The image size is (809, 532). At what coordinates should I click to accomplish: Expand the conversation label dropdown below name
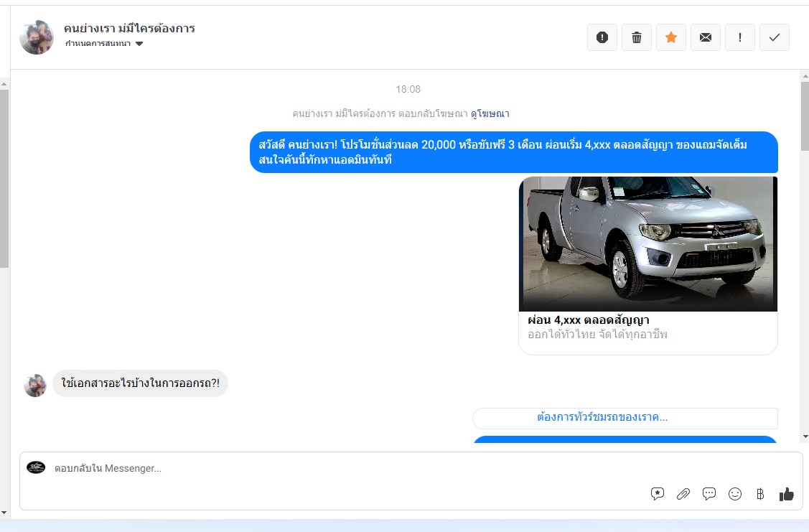point(139,44)
